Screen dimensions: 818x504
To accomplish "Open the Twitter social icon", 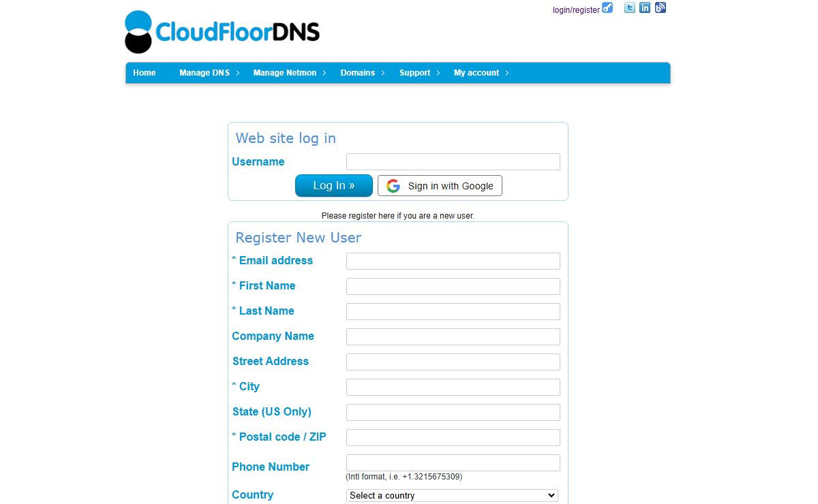I will coord(630,8).
